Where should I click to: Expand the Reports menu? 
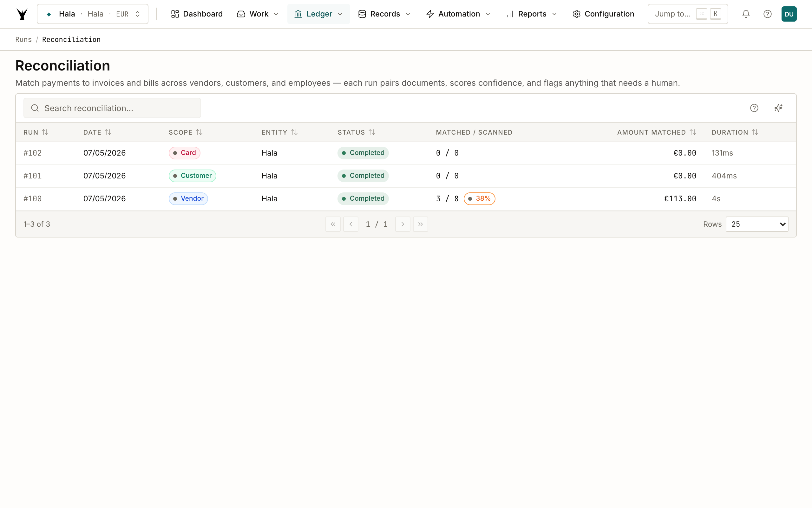(x=532, y=14)
